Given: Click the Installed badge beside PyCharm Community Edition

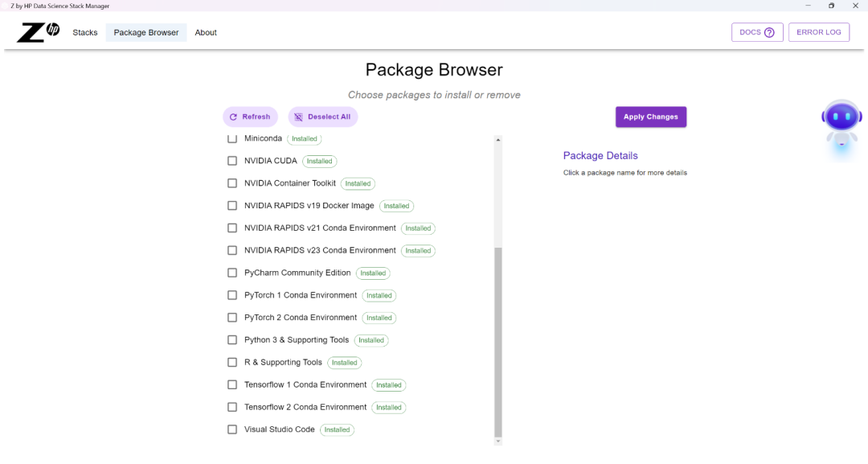Looking at the screenshot, I should 373,273.
